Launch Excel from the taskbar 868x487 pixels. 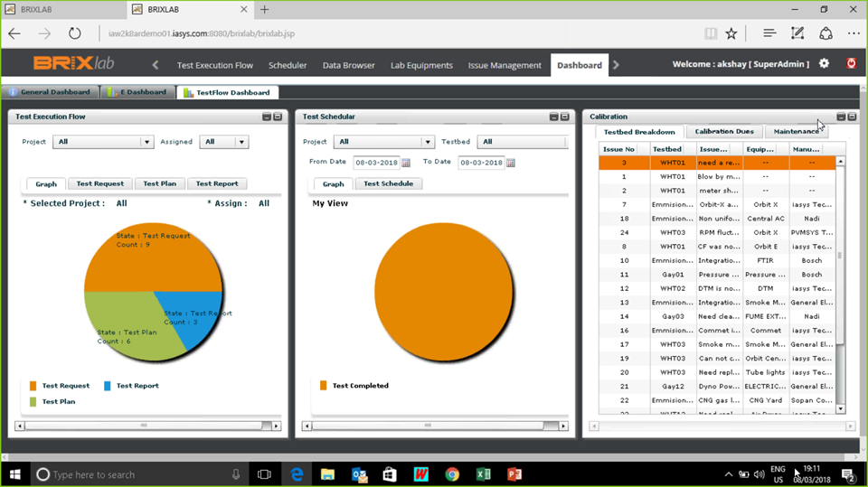(483, 474)
